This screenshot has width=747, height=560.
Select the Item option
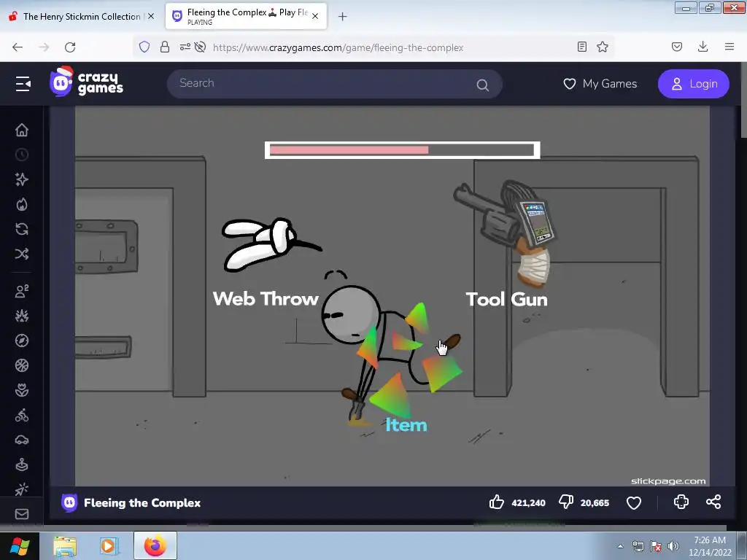pyautogui.click(x=406, y=425)
